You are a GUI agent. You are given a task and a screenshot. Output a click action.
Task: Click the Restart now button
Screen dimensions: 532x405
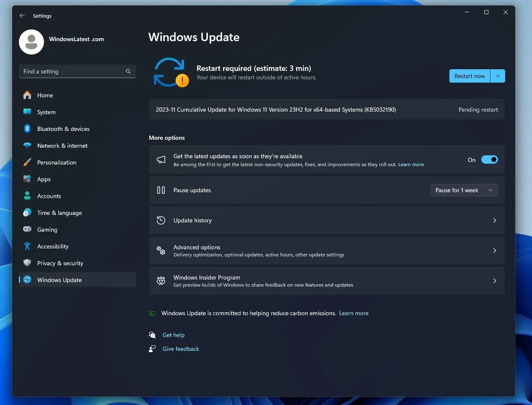(470, 76)
